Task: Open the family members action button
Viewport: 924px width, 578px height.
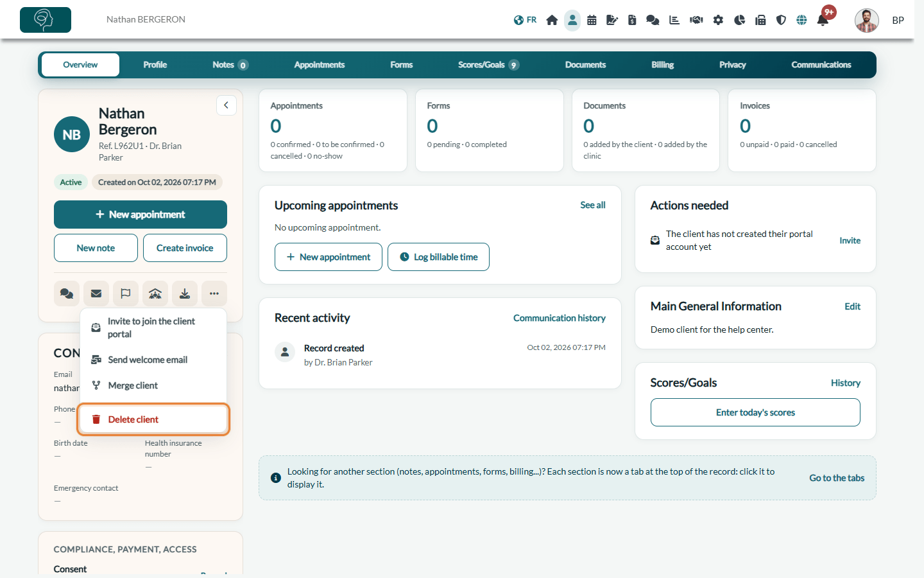Action: [155, 293]
